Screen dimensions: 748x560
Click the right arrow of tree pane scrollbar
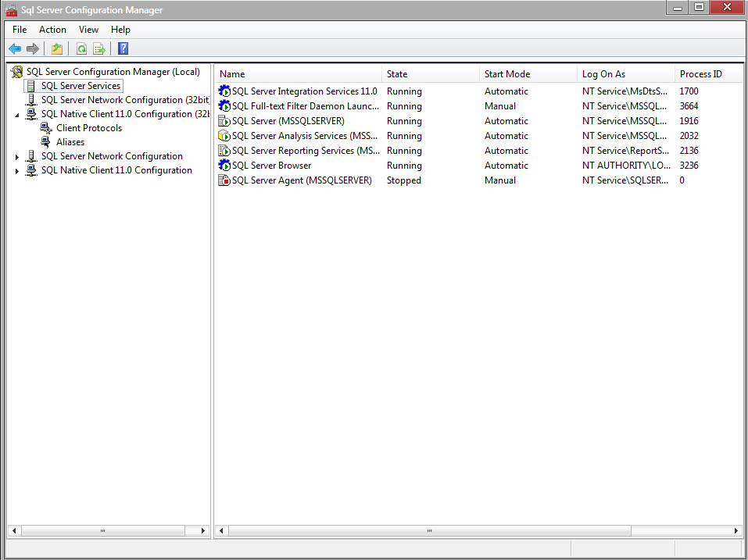[x=203, y=530]
